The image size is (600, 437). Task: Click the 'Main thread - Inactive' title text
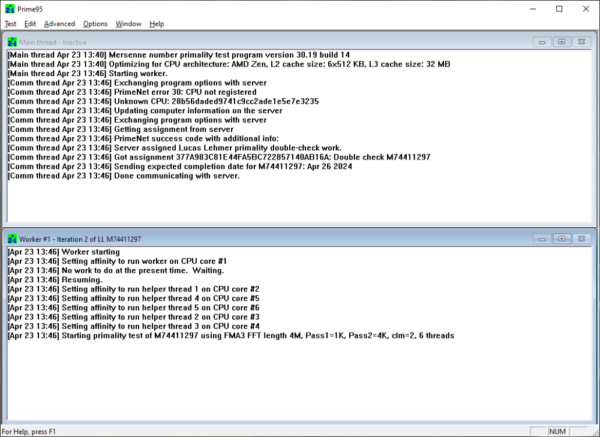[53, 42]
